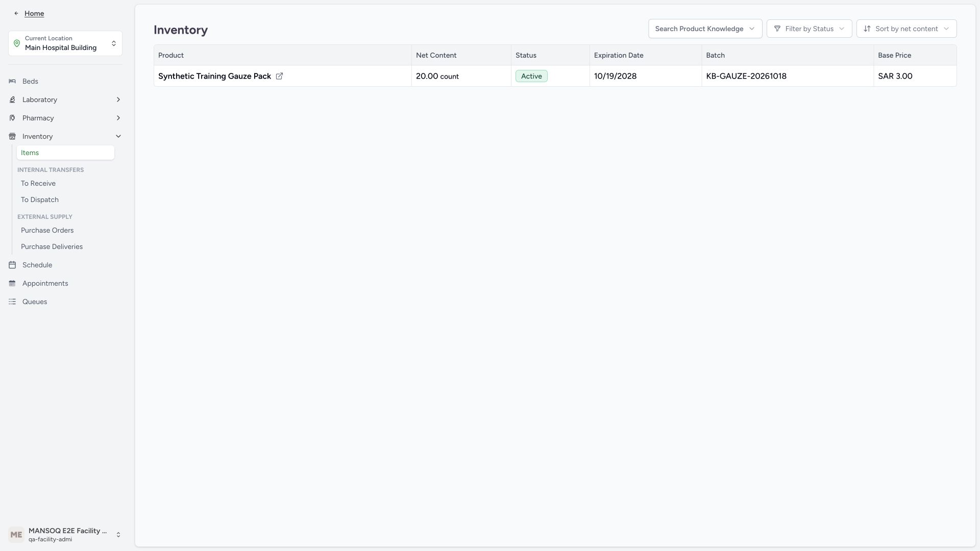Open To Dispatch transfers
The width and height of the screenshot is (980, 551).
click(40, 199)
